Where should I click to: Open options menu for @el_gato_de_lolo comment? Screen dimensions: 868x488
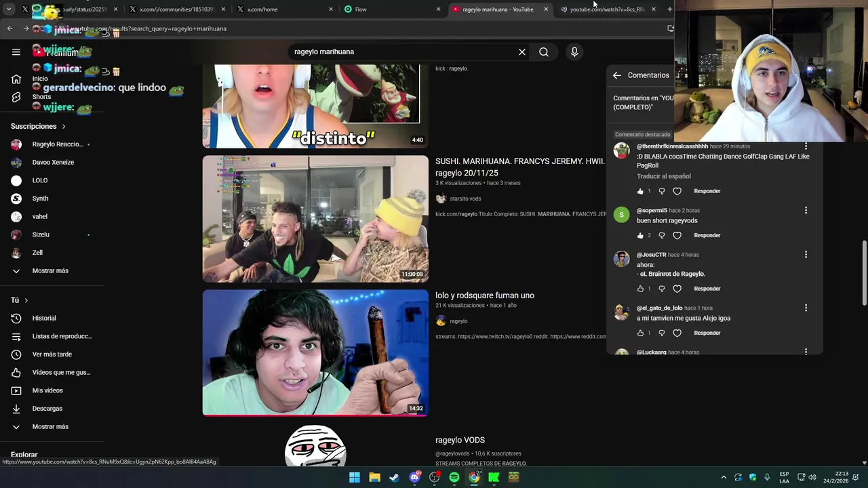[806, 308]
